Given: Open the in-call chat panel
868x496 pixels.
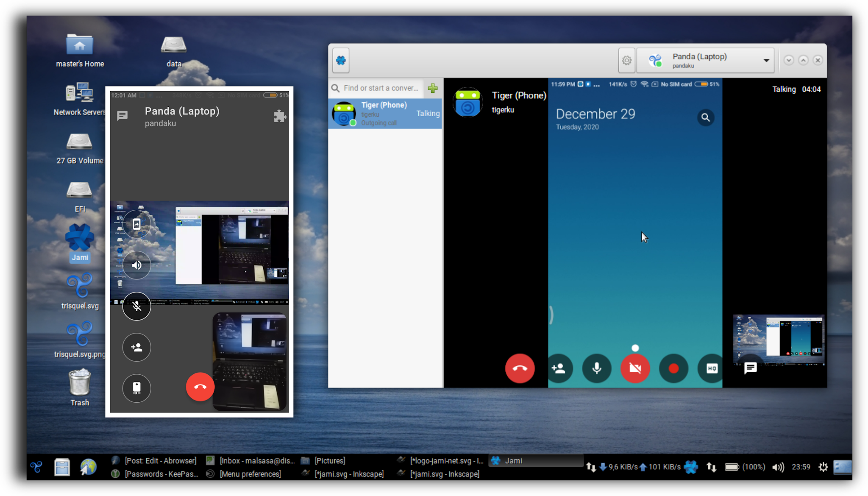Looking at the screenshot, I should 750,368.
